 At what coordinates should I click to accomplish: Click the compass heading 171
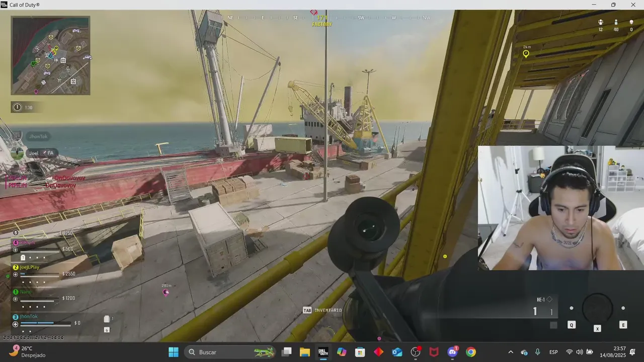click(321, 18)
